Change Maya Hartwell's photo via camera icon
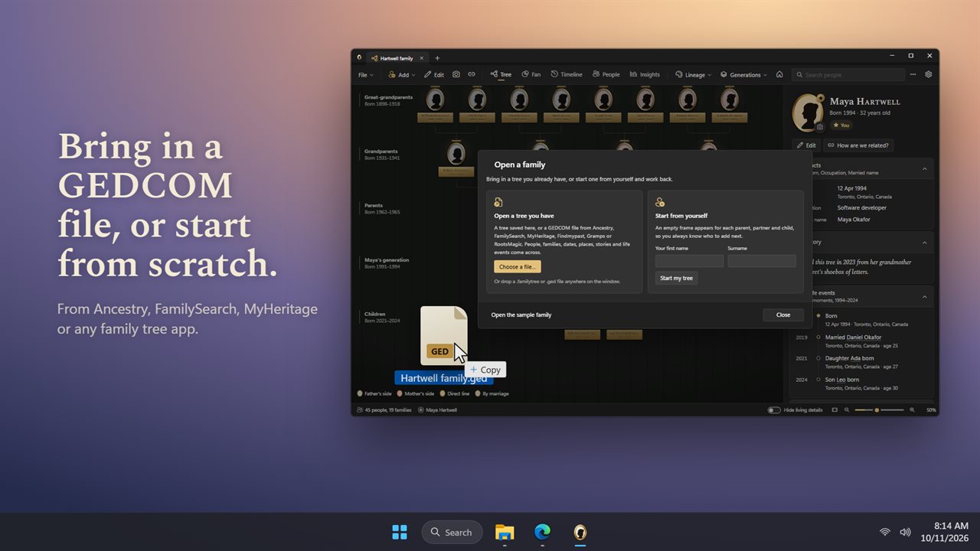980x551 pixels. pos(820,126)
